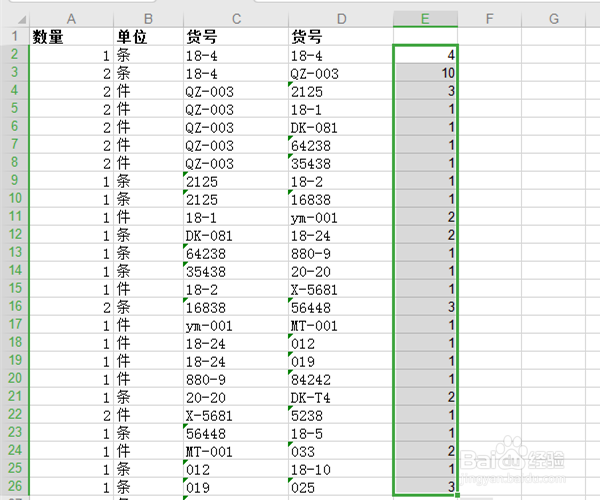Select cell D20 with 84242
Image resolution: width=600 pixels, height=500 pixels.
341,379
